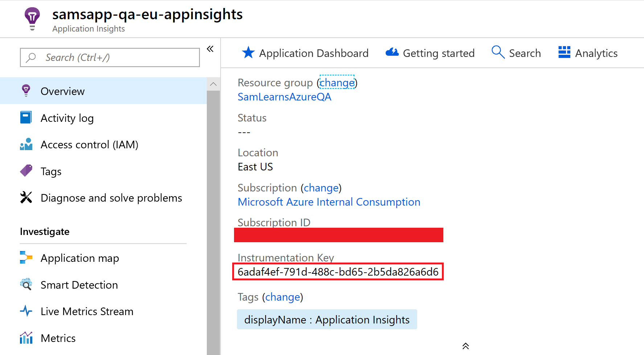Image resolution: width=644 pixels, height=355 pixels.
Task: Click the Application map icon
Action: [x=26, y=258]
